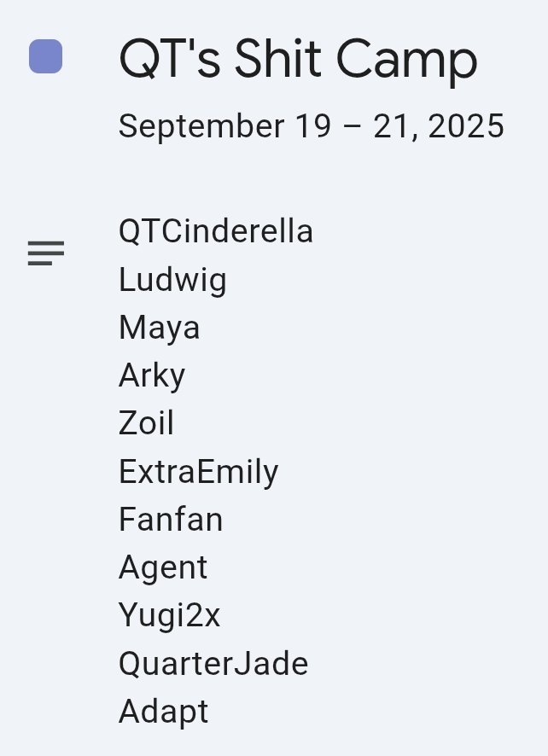Click on Arky in the list
The image size is (548, 756).
click(x=151, y=375)
